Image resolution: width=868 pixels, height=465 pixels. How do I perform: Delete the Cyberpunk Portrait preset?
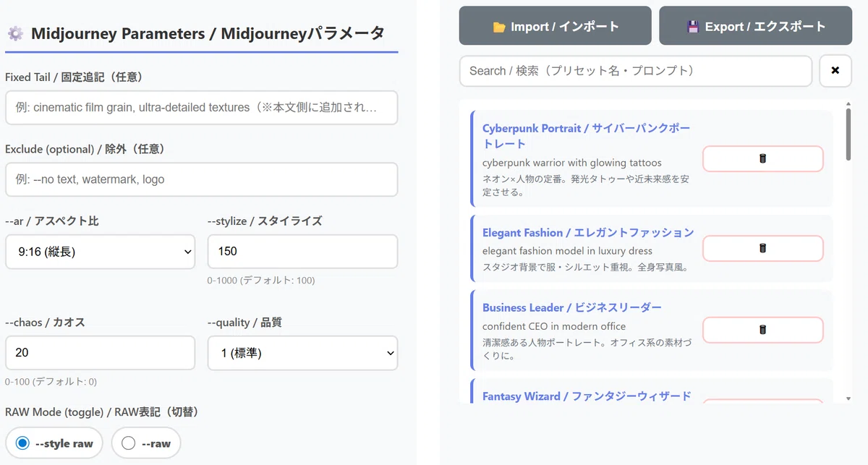pyautogui.click(x=762, y=158)
